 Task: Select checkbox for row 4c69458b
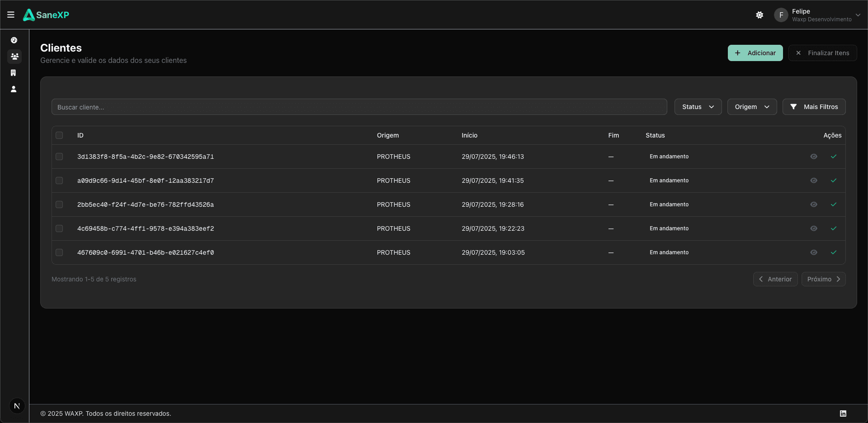click(59, 228)
